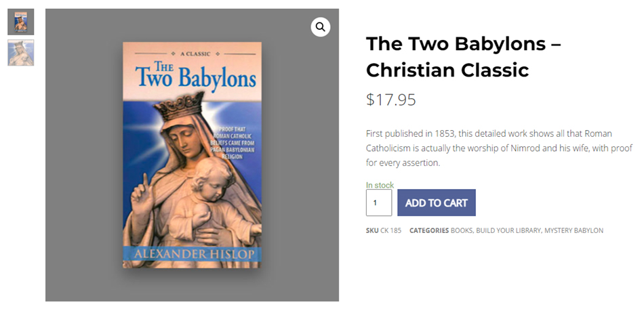Select the first book cover thumbnail
The width and height of the screenshot is (644, 315).
[x=21, y=22]
